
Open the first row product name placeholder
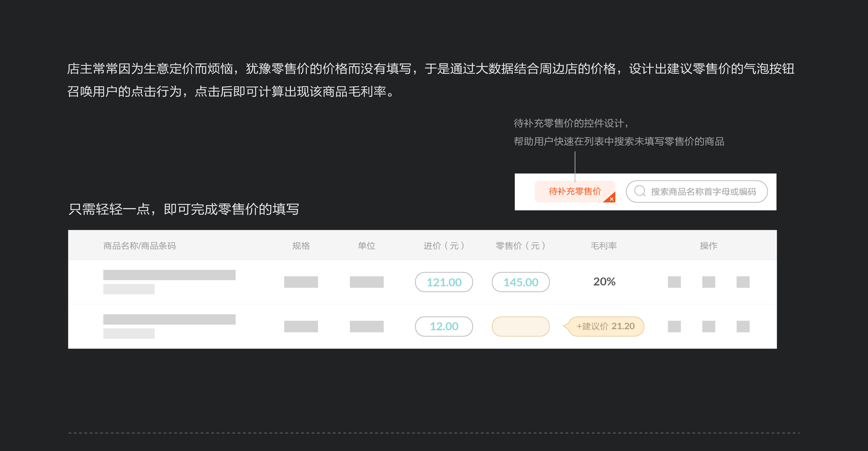click(x=169, y=275)
